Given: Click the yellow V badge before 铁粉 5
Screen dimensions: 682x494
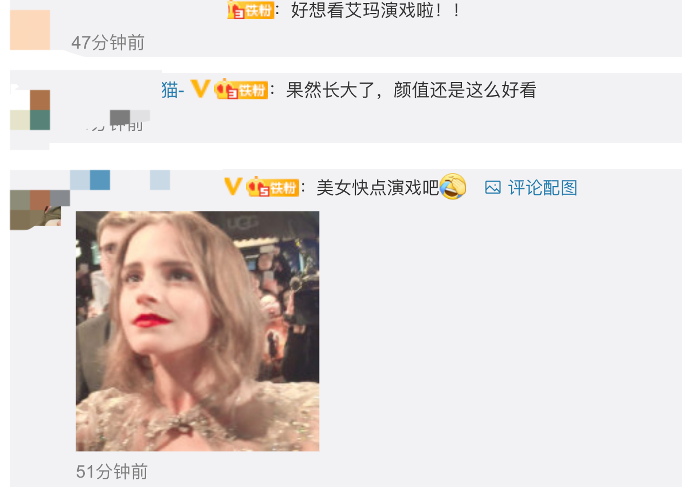Looking at the screenshot, I should pos(233,187).
